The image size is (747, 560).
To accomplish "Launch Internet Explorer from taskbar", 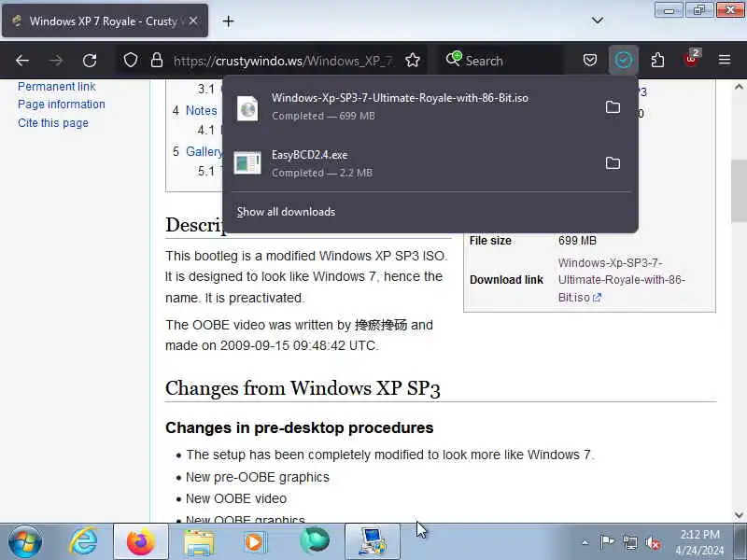I will [x=84, y=542].
